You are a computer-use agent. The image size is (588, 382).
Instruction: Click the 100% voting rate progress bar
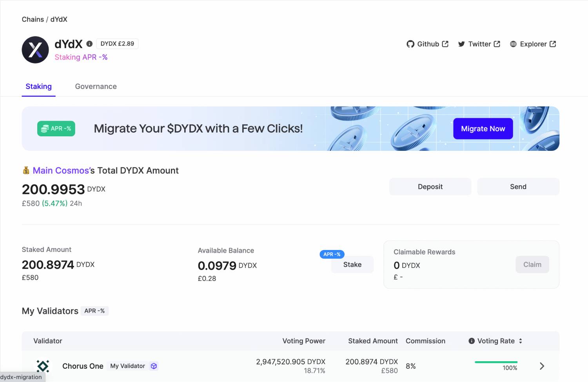tap(495, 362)
